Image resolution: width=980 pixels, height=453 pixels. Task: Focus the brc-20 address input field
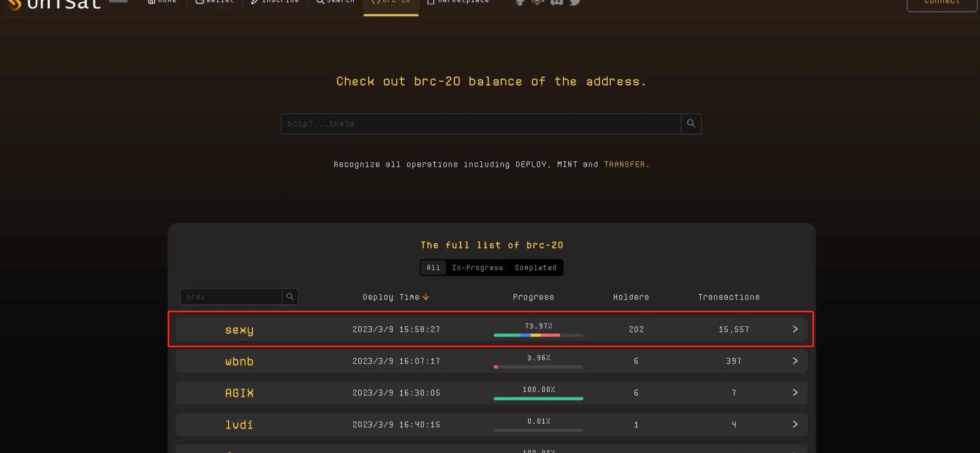(481, 124)
